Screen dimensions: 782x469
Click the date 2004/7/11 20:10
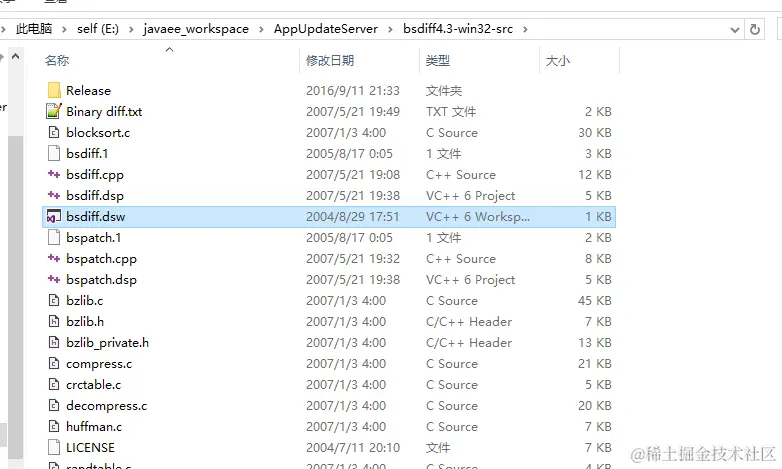(x=353, y=447)
